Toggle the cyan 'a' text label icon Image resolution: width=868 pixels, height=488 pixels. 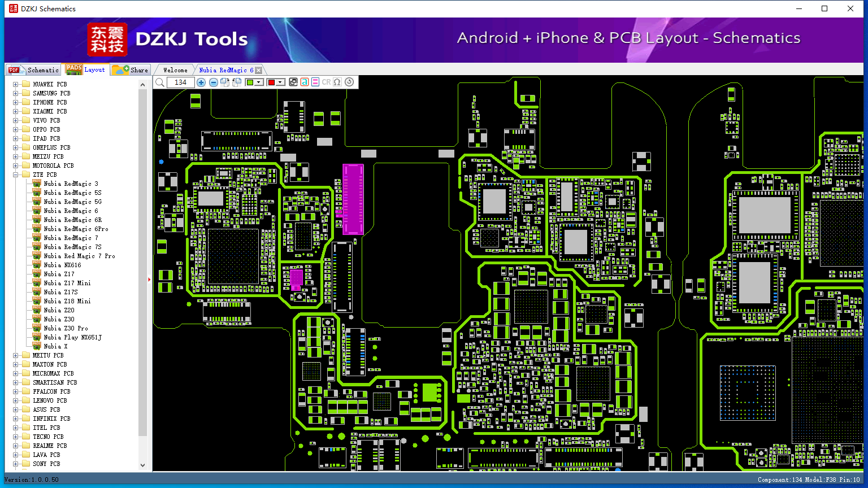pos(305,82)
